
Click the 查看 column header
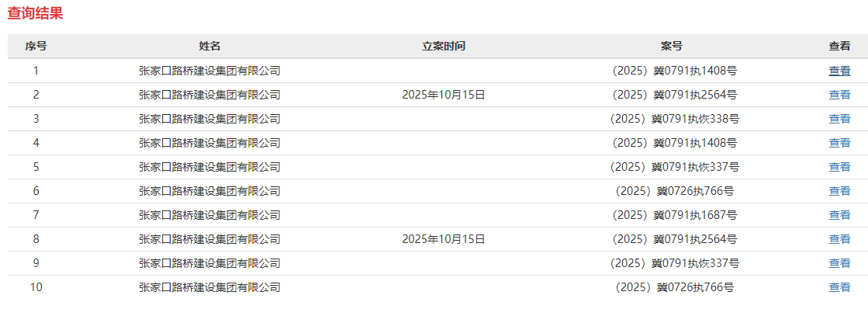[x=839, y=46]
